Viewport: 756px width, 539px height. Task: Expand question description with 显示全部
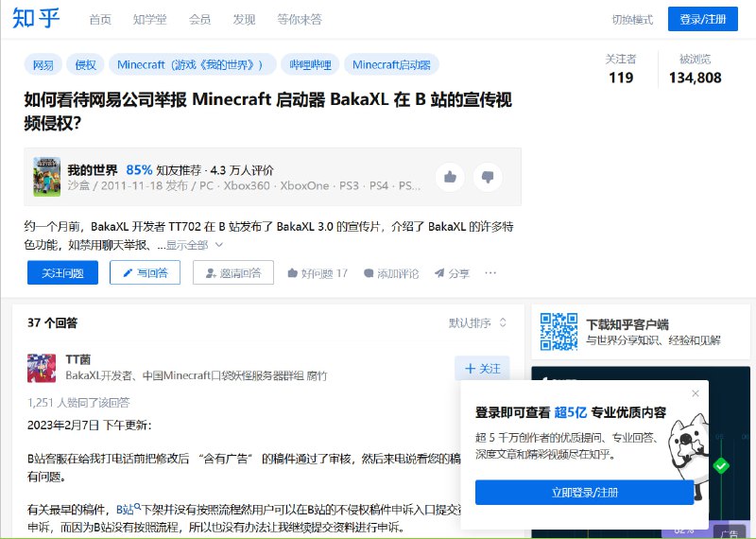tap(195, 245)
